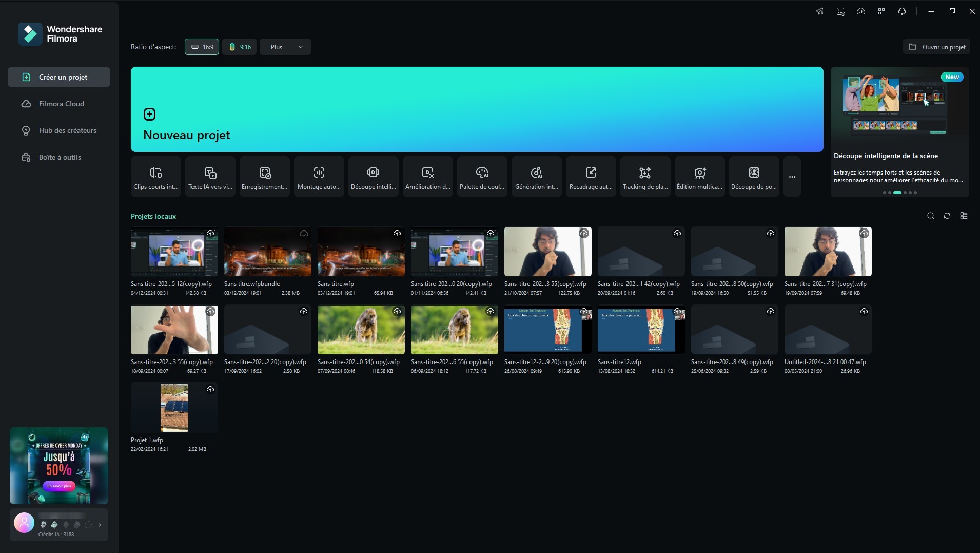
Task: Open Sans-titre12.wfp project thumbnail
Action: (641, 330)
